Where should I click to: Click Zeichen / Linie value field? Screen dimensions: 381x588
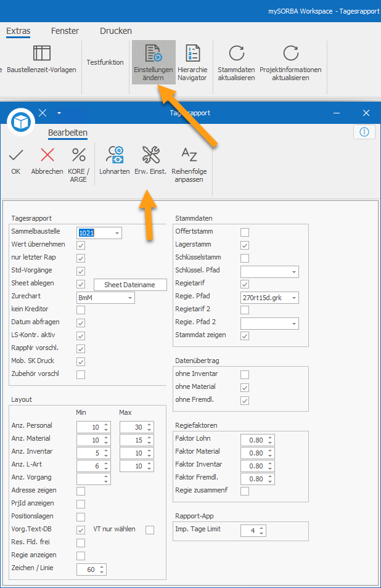coord(91,570)
